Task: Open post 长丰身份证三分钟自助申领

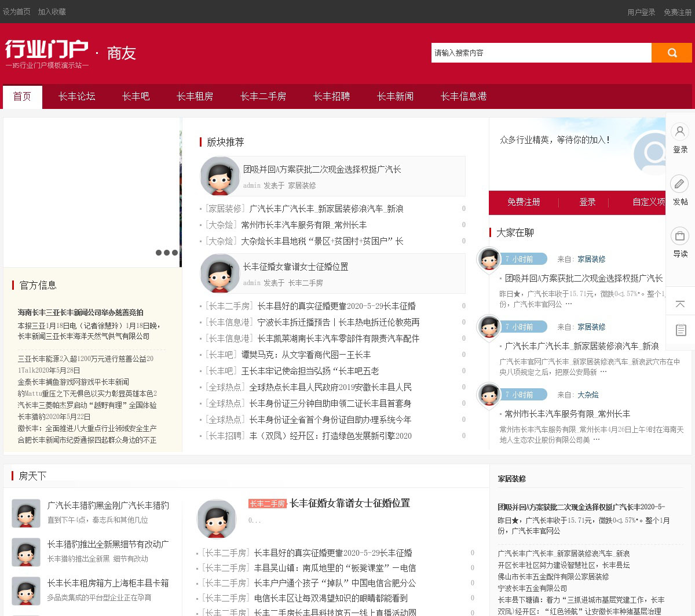Action: 330,403
